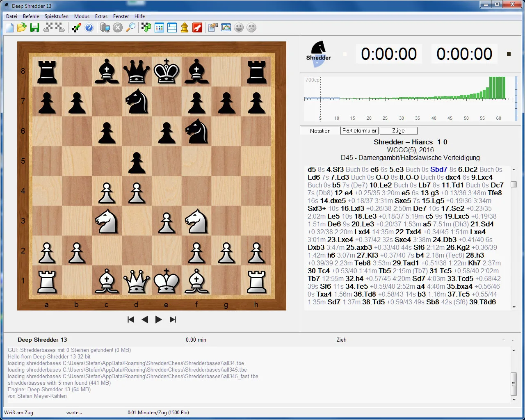Viewport: 525px width, 420px height.
Task: Jump to the start of the game
Action: 131,320
